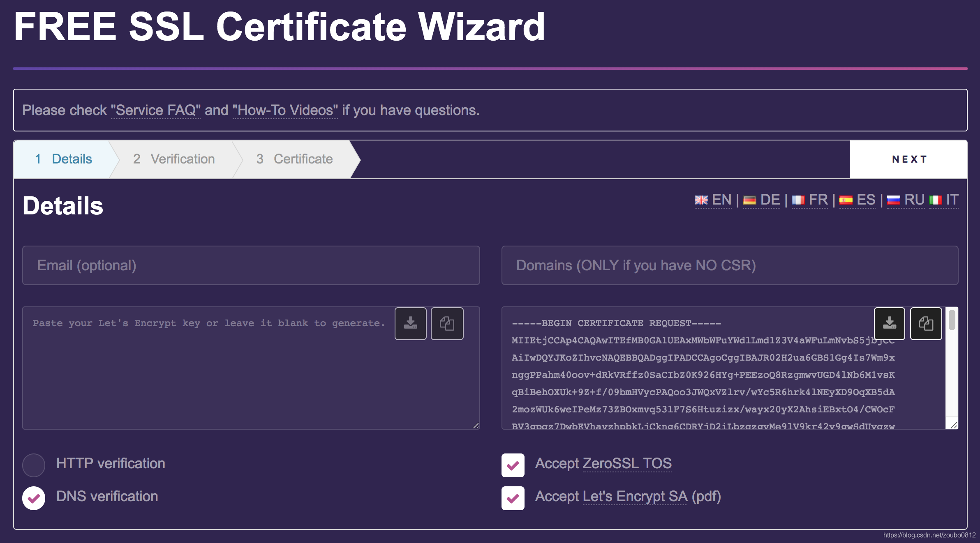The image size is (980, 543).
Task: Open the Service FAQ link
Action: (156, 110)
